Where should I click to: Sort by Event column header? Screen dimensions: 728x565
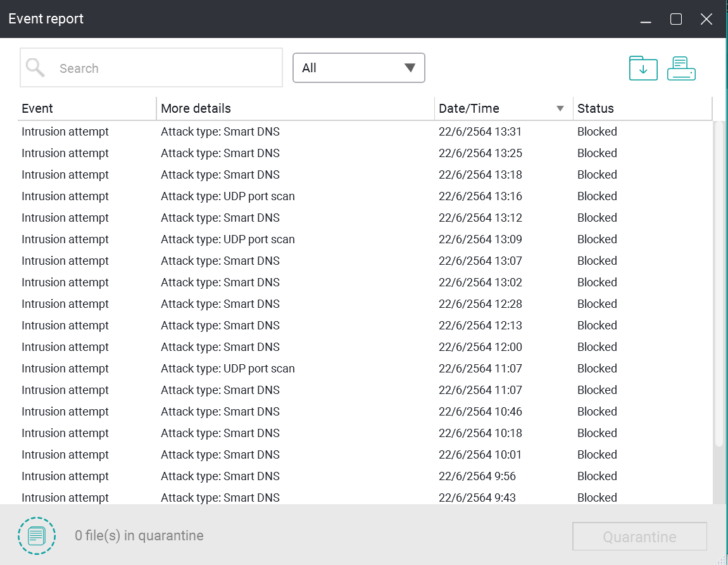pyautogui.click(x=38, y=108)
